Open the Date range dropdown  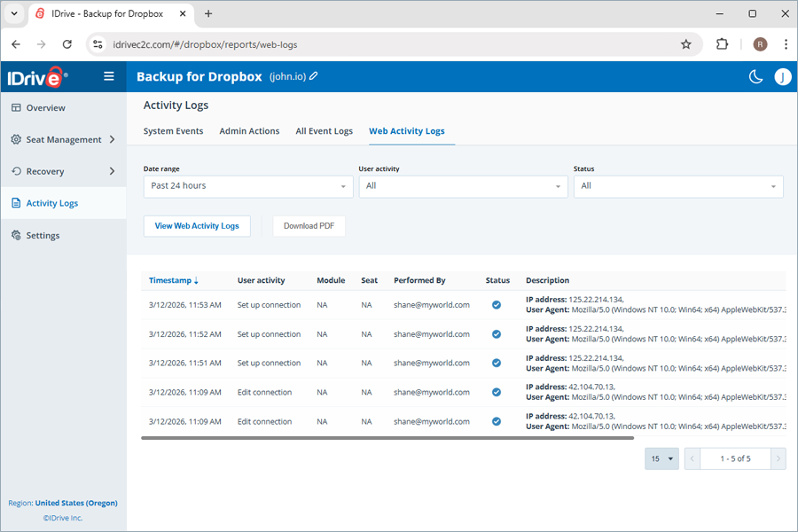tap(248, 186)
